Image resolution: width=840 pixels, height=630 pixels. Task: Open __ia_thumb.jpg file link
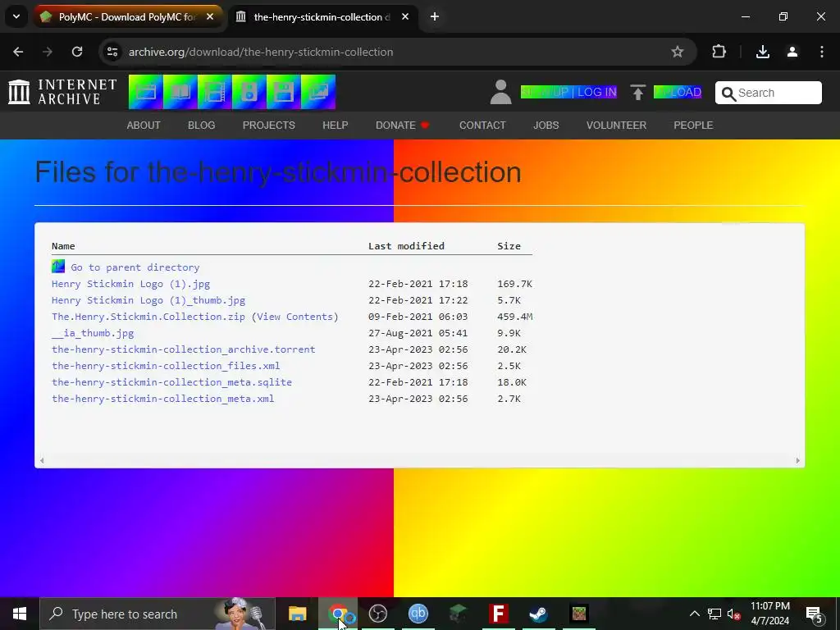click(93, 333)
